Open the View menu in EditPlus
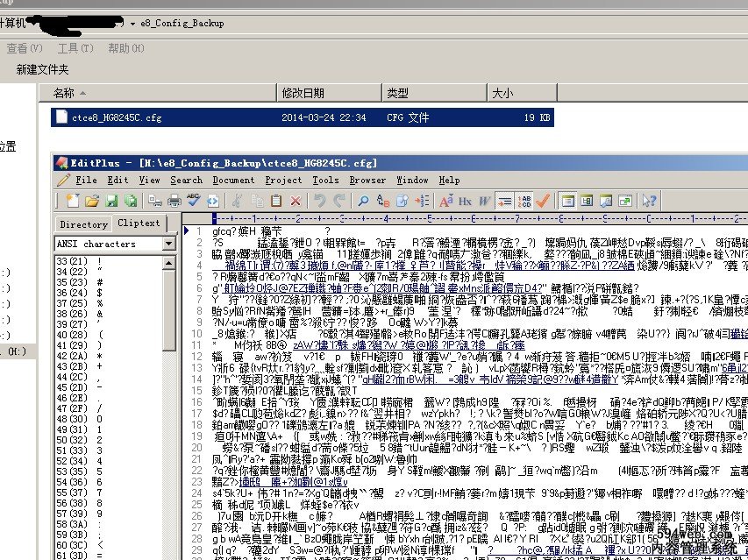748x560 pixels. click(x=149, y=181)
